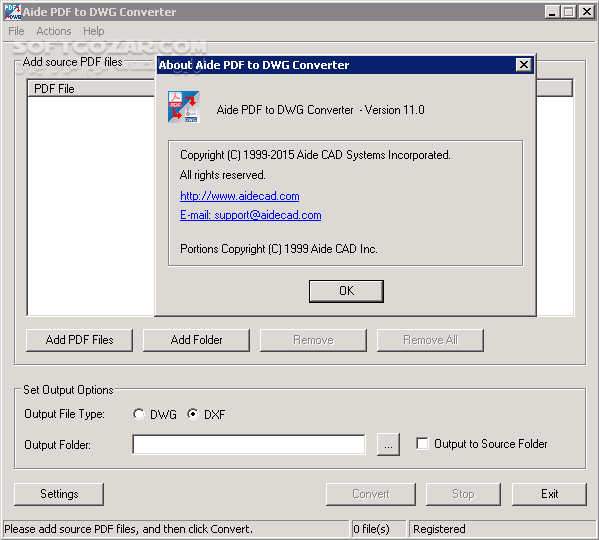Click the Aide PDF to DWG application logo in About dialog
Viewport: 599px width, 540px height.
coord(184,107)
